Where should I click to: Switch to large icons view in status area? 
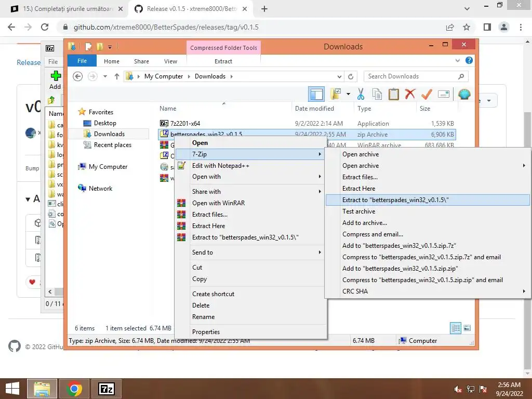point(467,328)
